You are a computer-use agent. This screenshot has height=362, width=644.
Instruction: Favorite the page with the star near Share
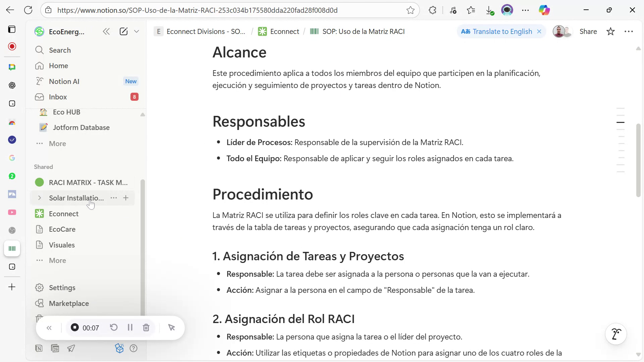(x=610, y=31)
